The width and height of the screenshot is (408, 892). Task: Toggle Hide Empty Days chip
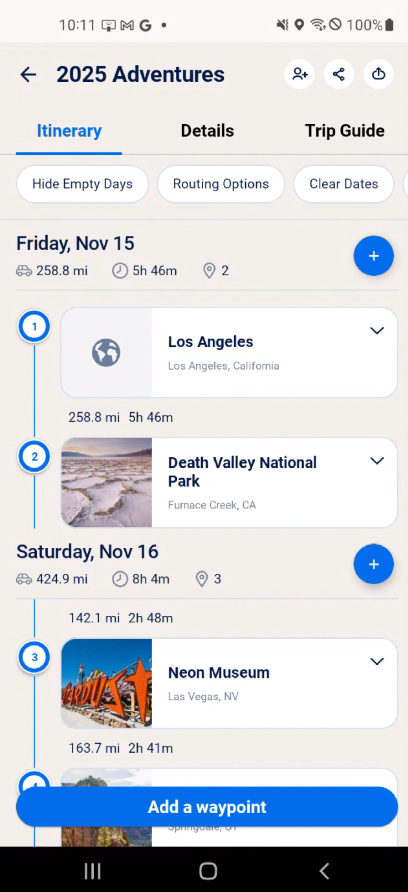click(83, 184)
